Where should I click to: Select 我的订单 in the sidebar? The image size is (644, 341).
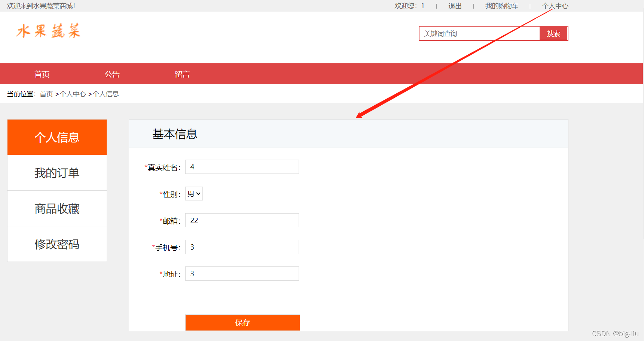click(57, 173)
